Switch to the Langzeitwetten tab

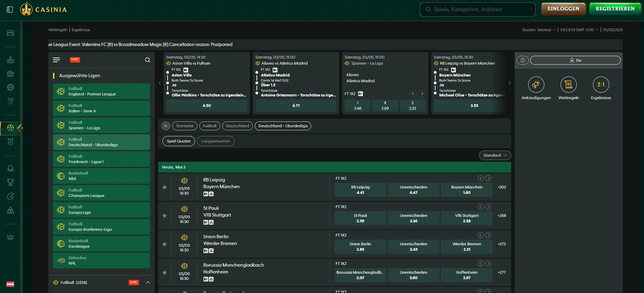216,141
